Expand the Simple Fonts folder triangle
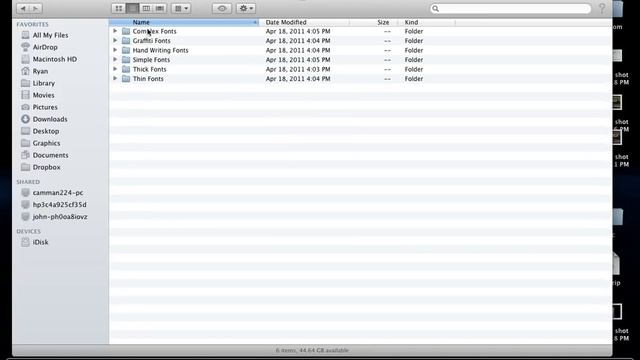This screenshot has width=640, height=360. [x=115, y=60]
